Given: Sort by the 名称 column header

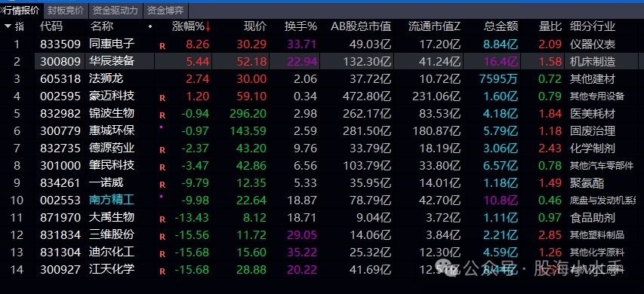Looking at the screenshot, I should 102,26.
